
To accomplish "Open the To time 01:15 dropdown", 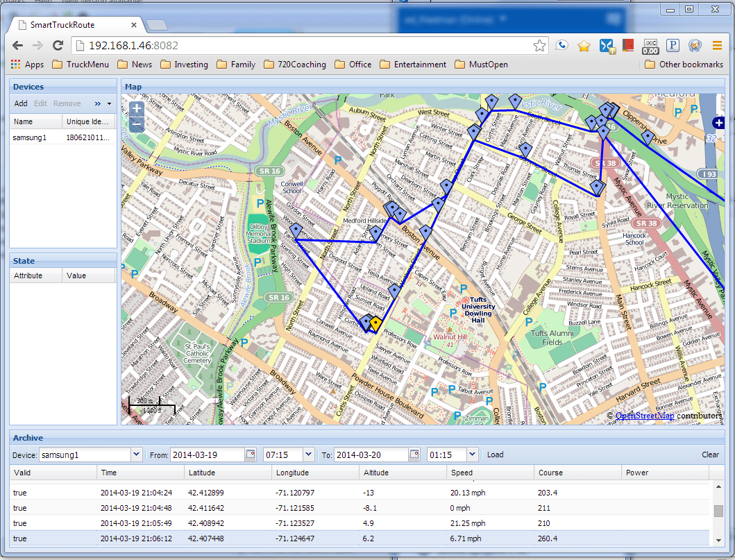I will (x=472, y=455).
